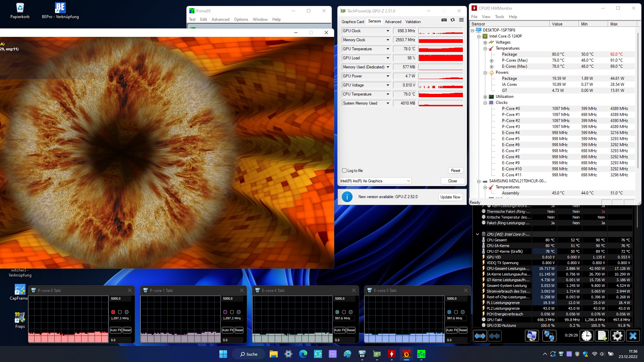Switch to the Graphics Card tab
Image resolution: width=644 pixels, height=362 pixels.
click(x=353, y=21)
